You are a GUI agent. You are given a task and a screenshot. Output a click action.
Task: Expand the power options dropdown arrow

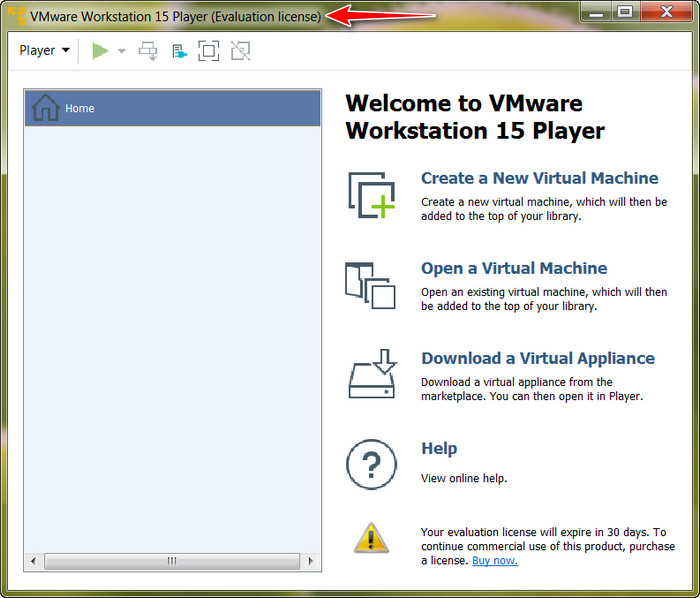click(121, 51)
